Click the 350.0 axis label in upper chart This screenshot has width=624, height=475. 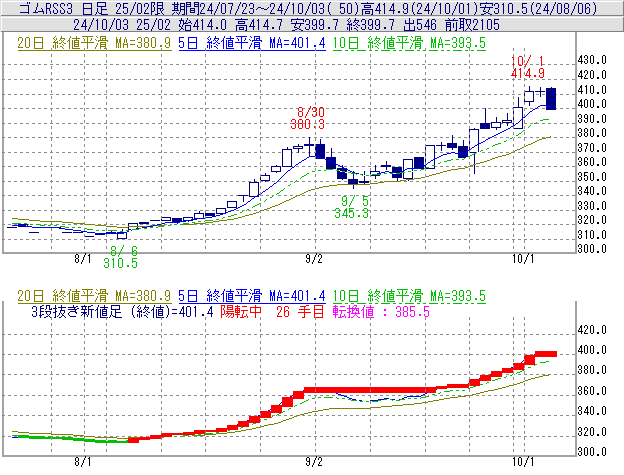tap(592, 177)
